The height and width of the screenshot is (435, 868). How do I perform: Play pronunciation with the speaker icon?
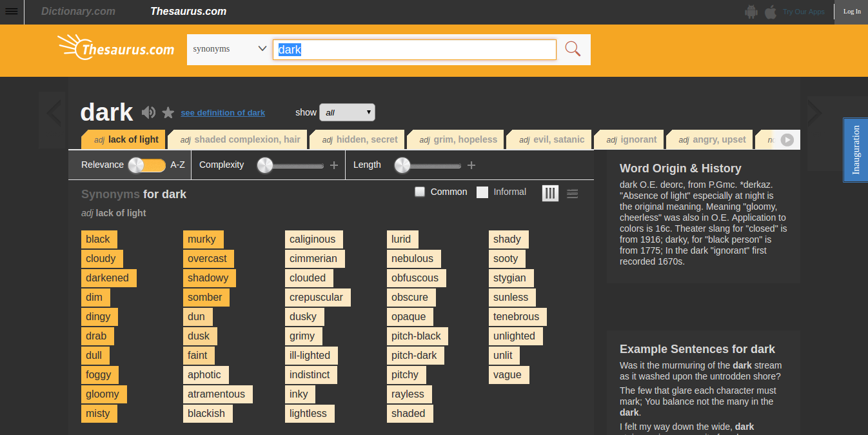pos(148,112)
